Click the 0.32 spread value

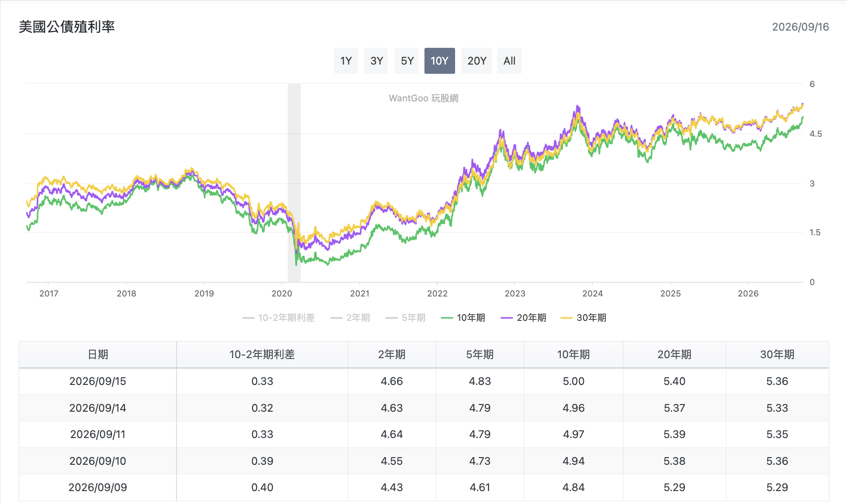(x=262, y=408)
